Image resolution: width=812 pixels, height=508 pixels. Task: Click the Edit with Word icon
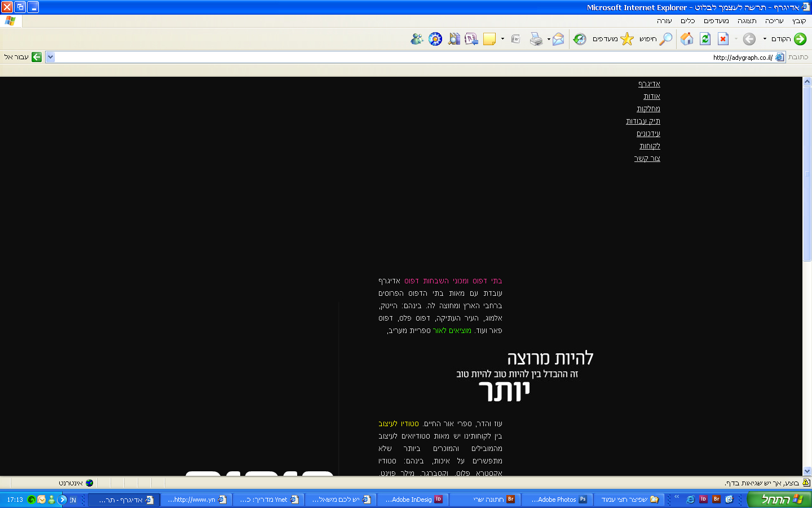(x=515, y=39)
